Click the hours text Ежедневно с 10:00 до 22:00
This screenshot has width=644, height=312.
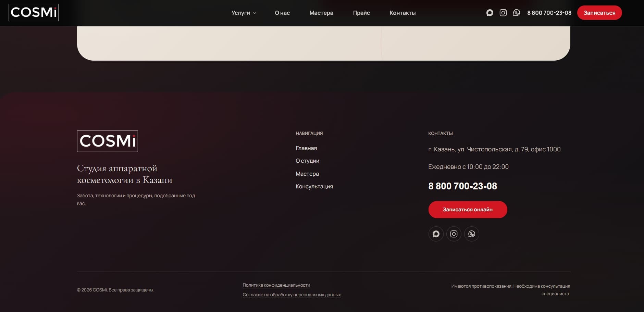pos(468,167)
